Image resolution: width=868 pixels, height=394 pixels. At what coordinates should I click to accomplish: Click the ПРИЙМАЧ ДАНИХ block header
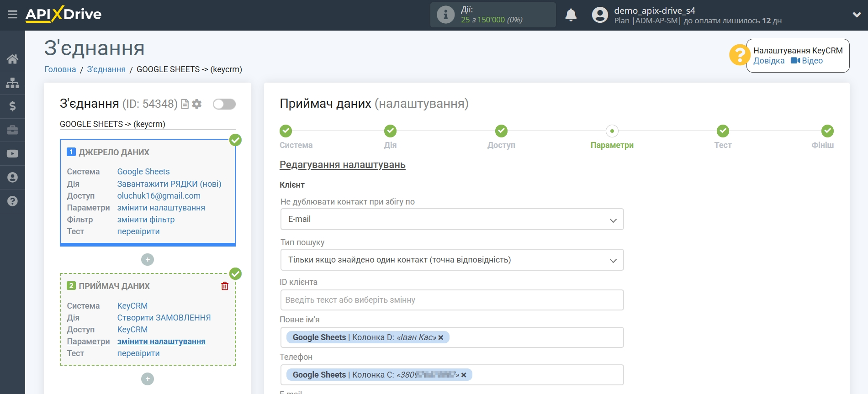point(114,286)
